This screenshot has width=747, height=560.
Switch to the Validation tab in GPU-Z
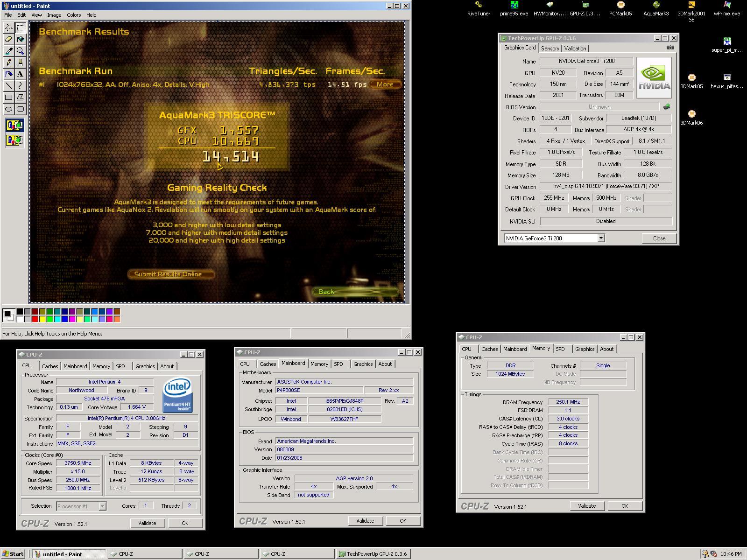click(575, 49)
